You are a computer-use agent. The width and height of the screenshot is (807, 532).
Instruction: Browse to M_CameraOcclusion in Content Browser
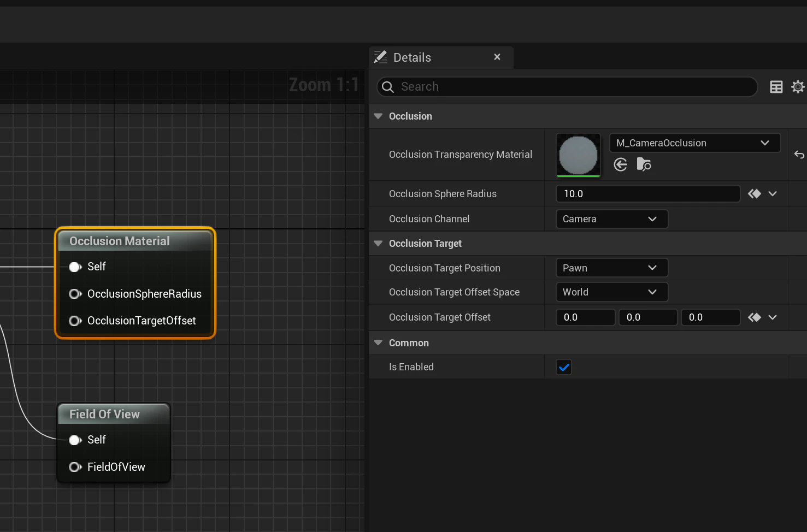point(644,164)
